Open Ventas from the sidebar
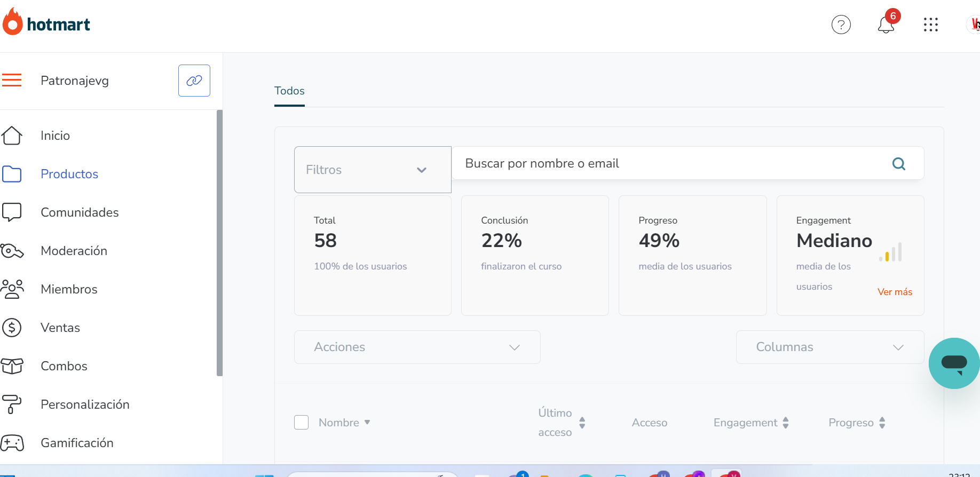 60,328
